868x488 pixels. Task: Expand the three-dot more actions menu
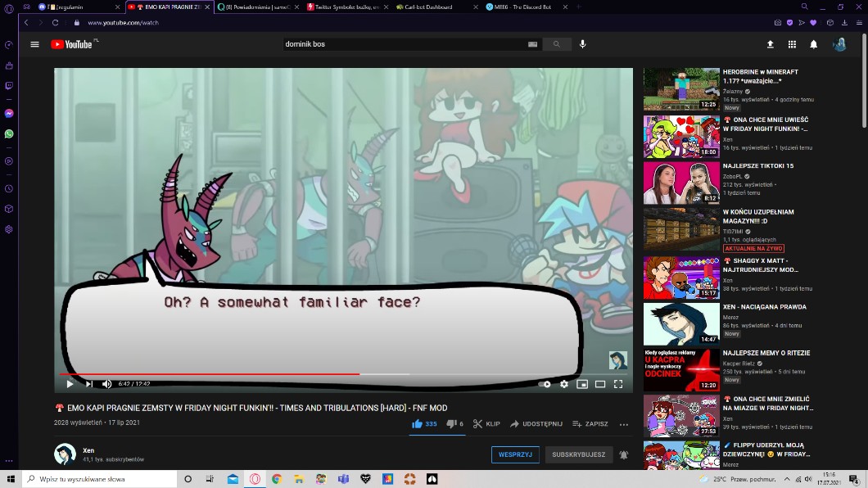pos(624,424)
